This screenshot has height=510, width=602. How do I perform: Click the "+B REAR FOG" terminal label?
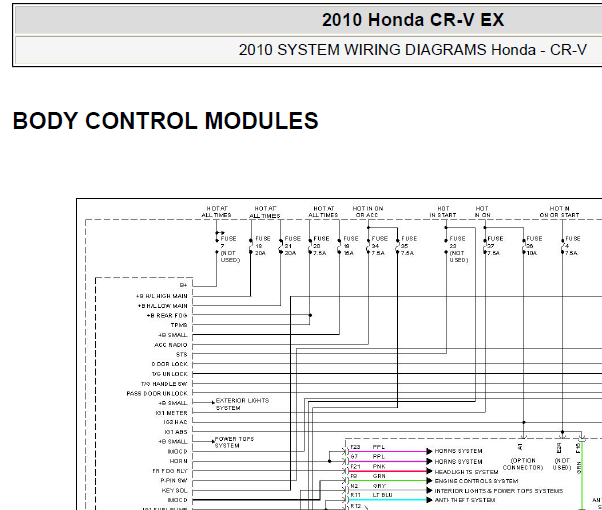pos(167,316)
